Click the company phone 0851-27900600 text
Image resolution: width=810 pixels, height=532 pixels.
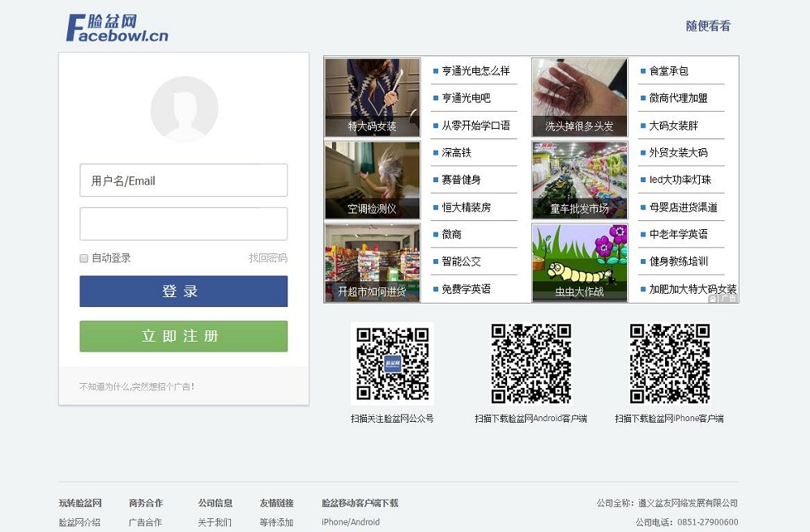708,522
